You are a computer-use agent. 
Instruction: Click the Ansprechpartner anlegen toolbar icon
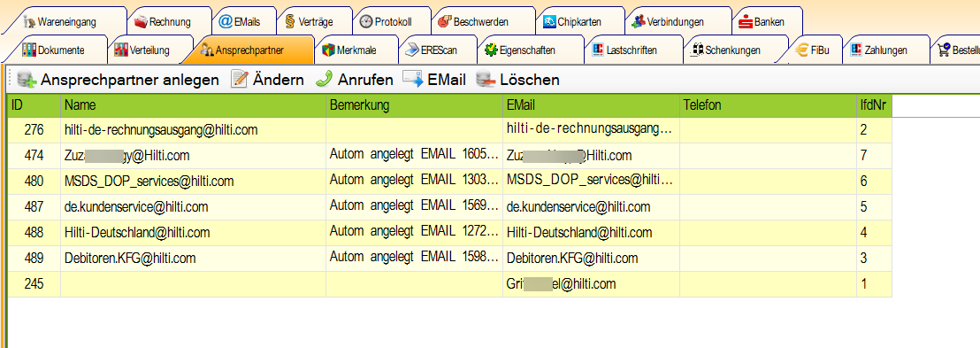pyautogui.click(x=27, y=80)
